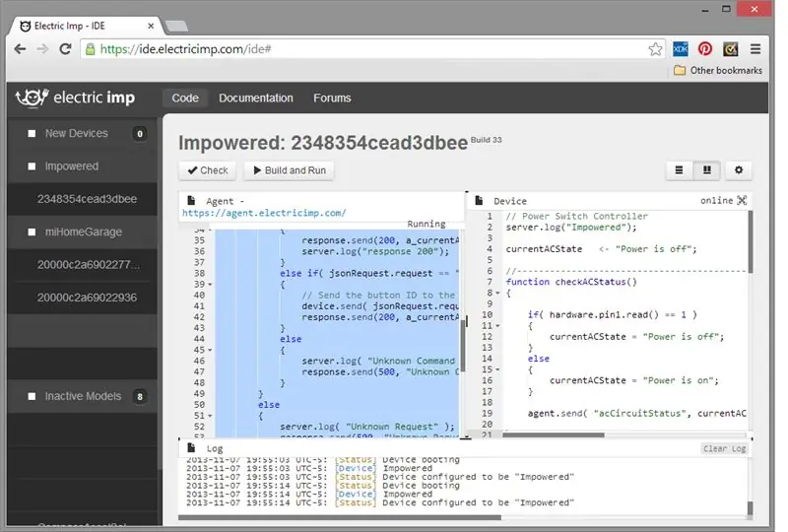The height and width of the screenshot is (532, 788).
Task: Open the Chrome hamburger menu
Action: pyautogui.click(x=755, y=49)
